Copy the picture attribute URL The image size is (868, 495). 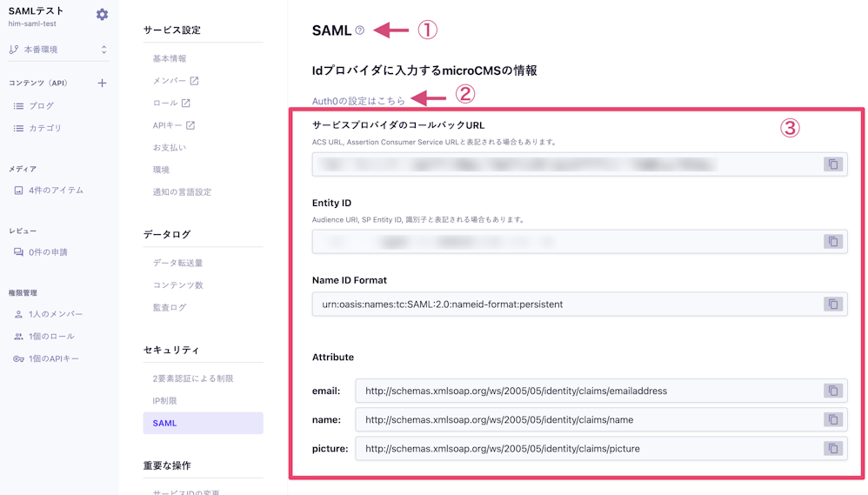coord(832,448)
